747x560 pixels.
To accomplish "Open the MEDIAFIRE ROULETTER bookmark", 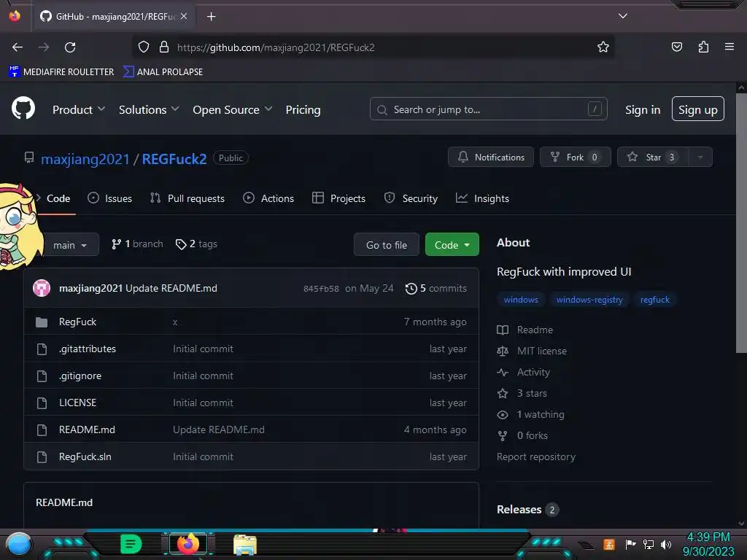I will pyautogui.click(x=61, y=72).
